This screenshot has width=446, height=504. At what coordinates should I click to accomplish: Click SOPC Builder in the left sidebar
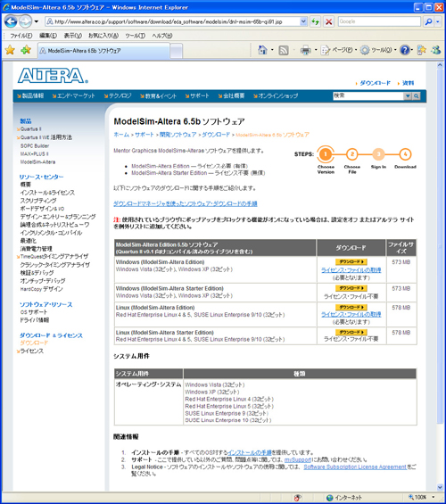(x=35, y=145)
